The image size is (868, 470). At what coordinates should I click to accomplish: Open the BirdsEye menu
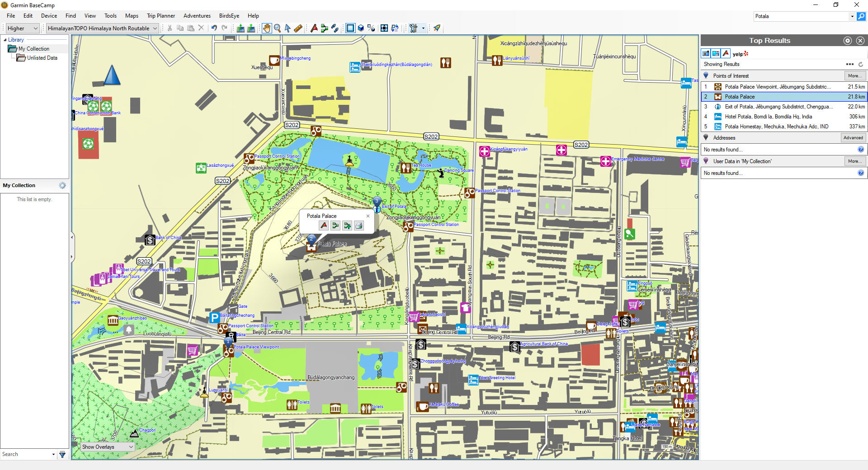point(229,16)
